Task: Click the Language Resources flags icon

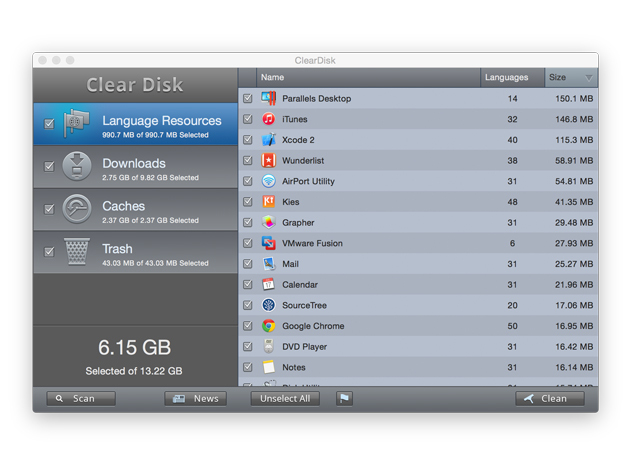Action: click(76, 123)
